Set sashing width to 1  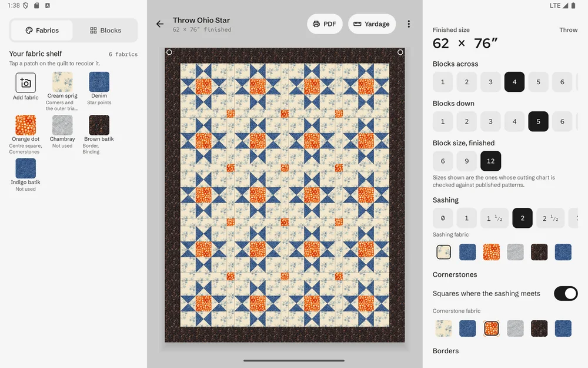tap(466, 218)
